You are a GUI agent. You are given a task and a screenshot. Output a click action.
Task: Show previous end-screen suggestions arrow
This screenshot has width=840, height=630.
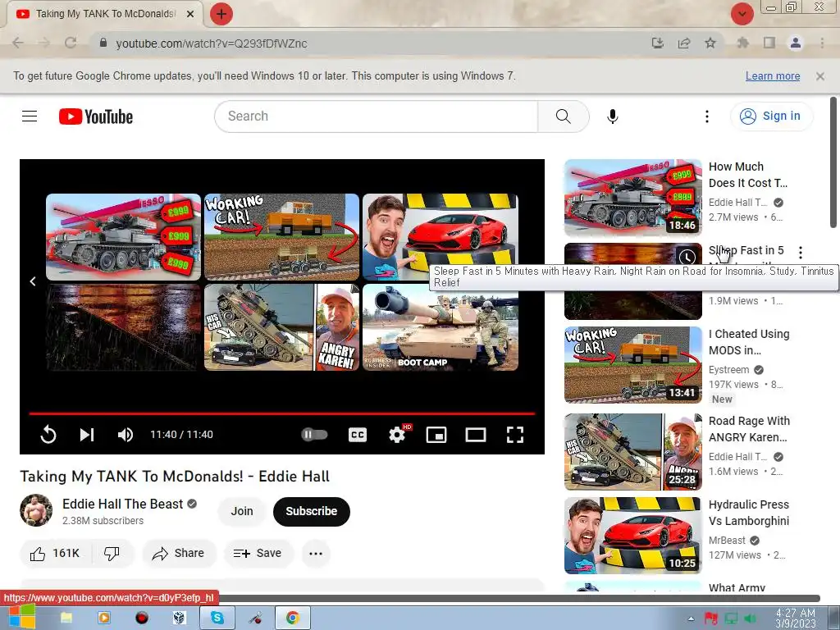click(33, 281)
